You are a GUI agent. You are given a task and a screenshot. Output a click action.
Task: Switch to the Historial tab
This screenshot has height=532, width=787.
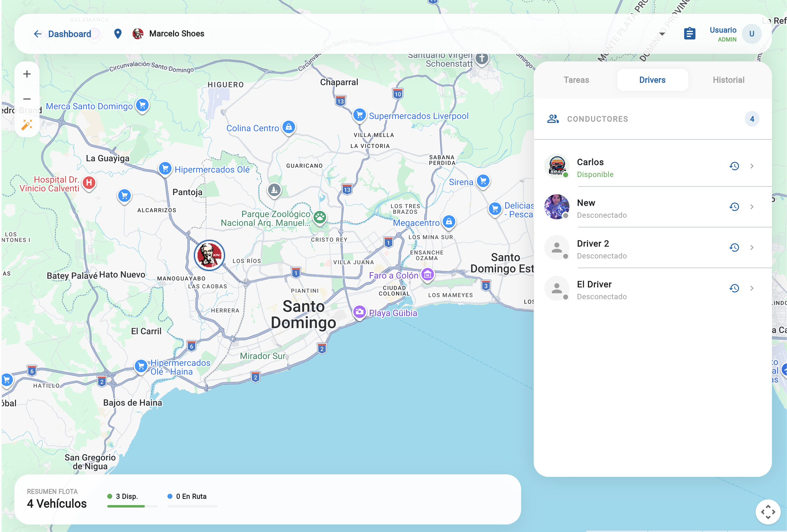tap(728, 80)
